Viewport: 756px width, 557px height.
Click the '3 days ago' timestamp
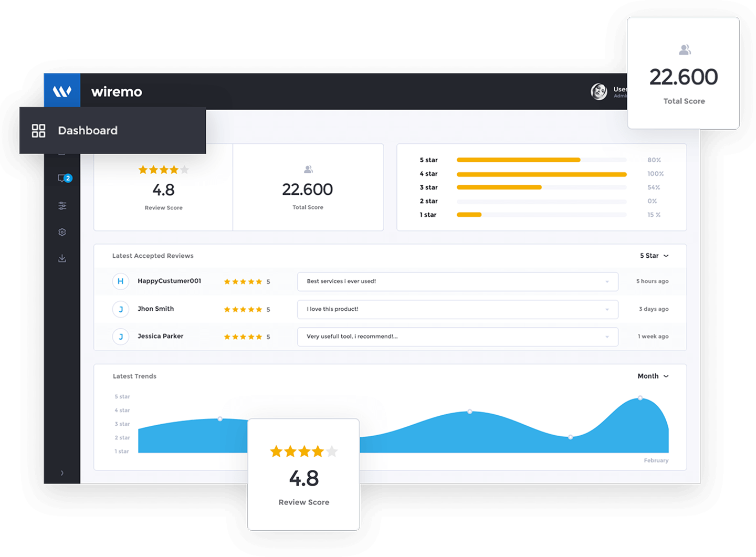[654, 309]
